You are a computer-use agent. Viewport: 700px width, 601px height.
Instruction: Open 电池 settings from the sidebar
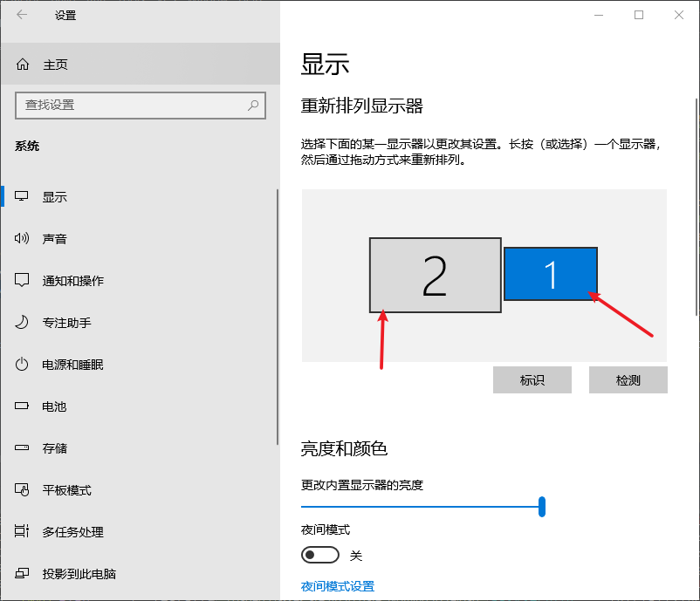point(52,406)
